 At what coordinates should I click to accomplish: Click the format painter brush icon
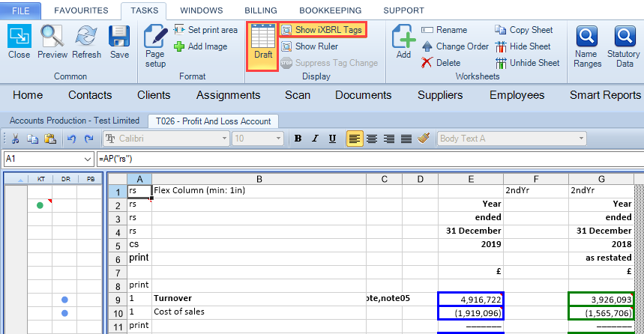coord(424,139)
